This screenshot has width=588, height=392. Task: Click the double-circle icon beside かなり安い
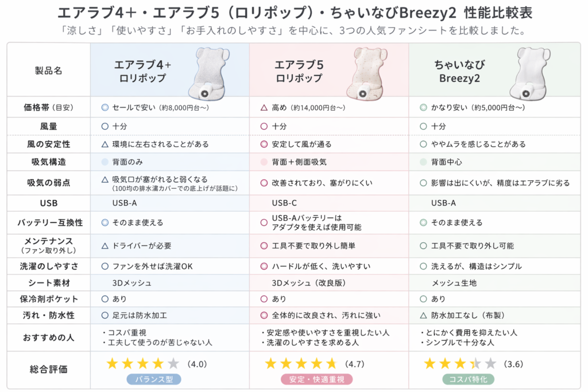(x=424, y=107)
